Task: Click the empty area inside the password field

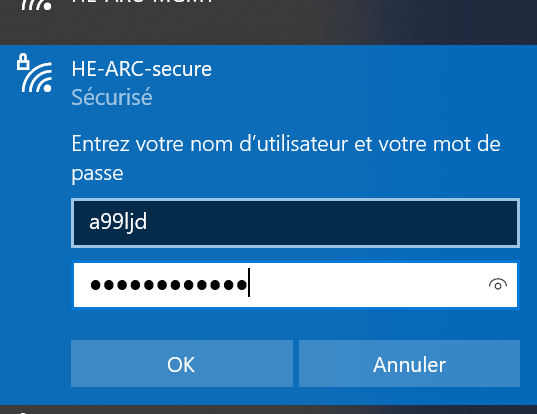Action: 366,285
